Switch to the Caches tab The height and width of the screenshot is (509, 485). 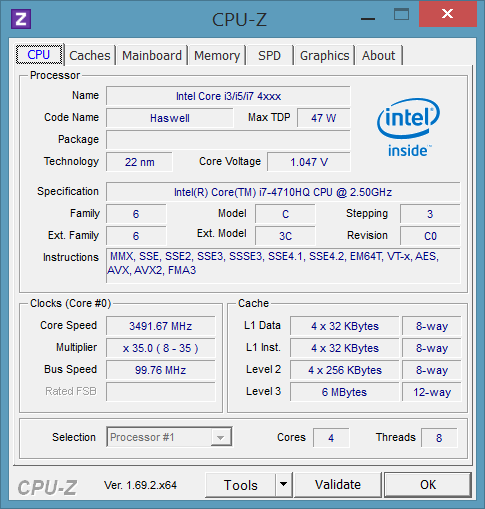[90, 55]
